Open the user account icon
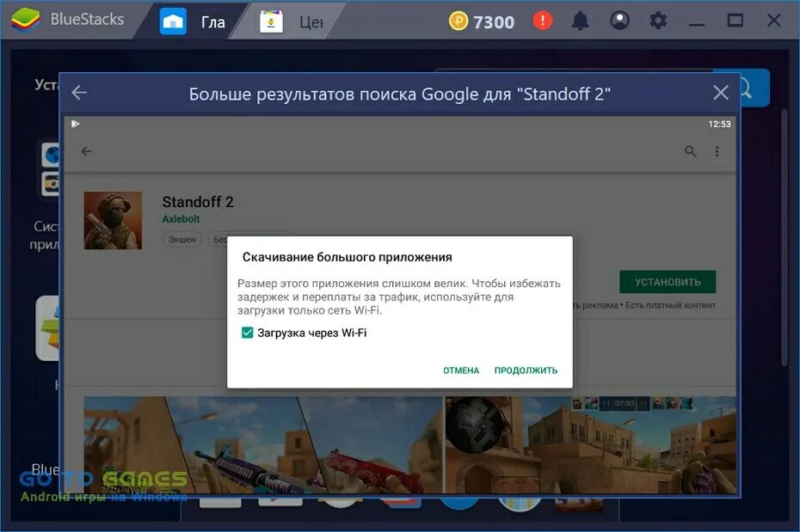This screenshot has width=800, height=532. pyautogui.click(x=619, y=21)
